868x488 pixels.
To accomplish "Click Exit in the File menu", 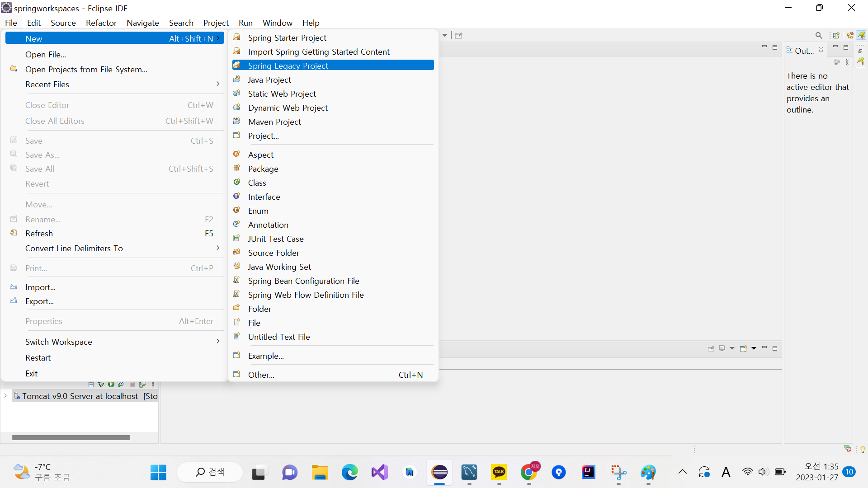I will [x=115, y=373].
